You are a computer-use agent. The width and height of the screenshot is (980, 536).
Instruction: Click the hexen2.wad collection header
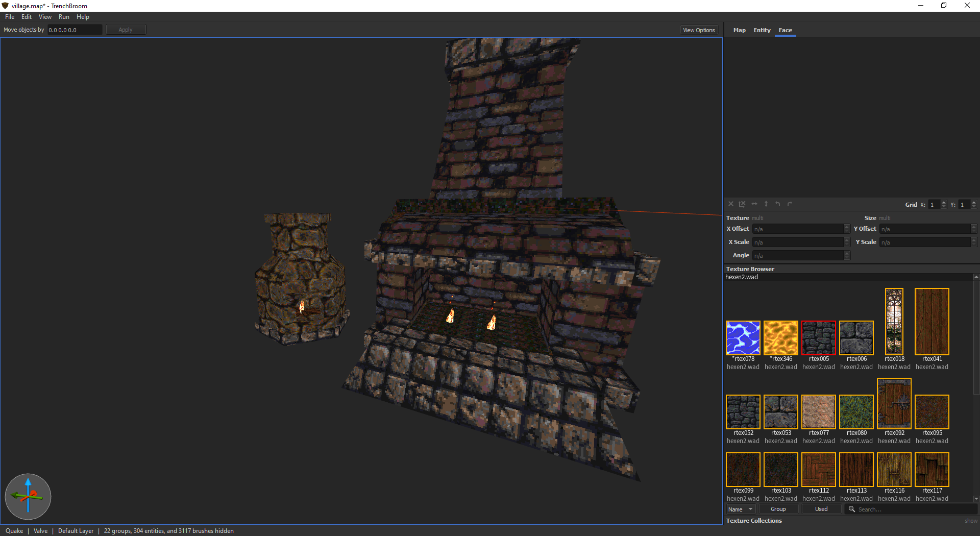848,277
